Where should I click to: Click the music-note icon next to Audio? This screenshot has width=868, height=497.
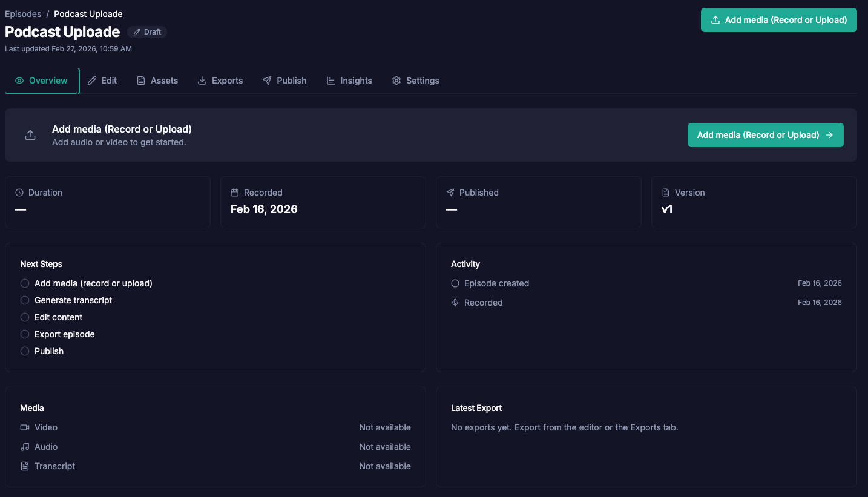(24, 446)
